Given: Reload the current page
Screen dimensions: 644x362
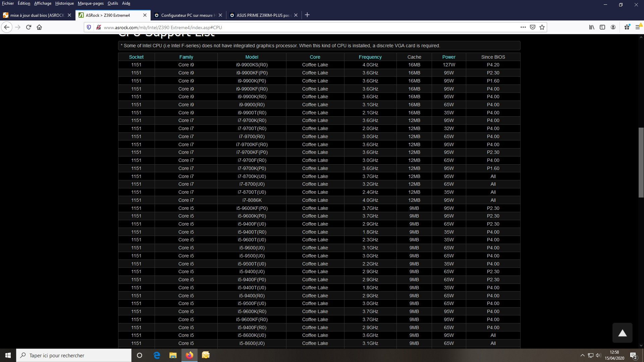Looking at the screenshot, I should click(x=29, y=27).
